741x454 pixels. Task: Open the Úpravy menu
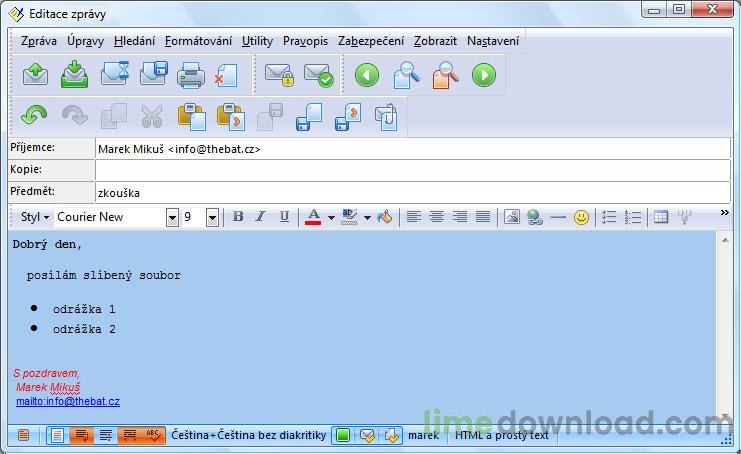[x=86, y=41]
